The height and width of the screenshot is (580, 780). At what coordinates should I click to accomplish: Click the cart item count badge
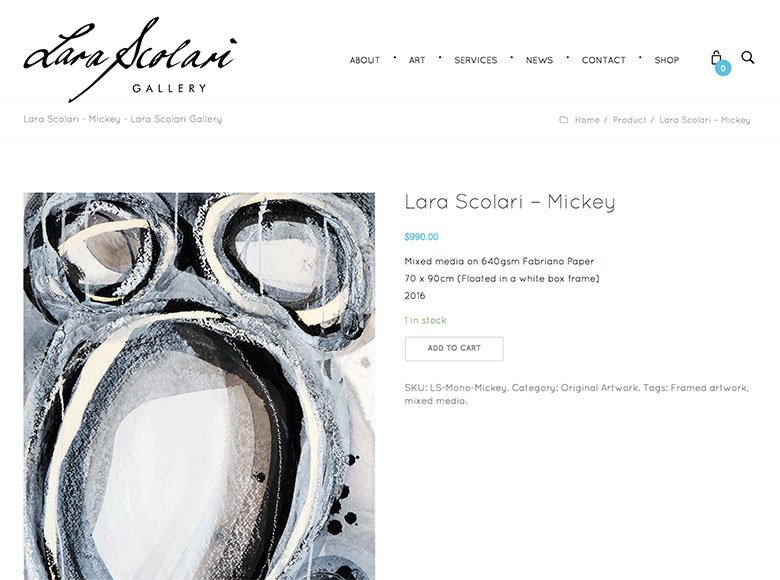tap(723, 68)
